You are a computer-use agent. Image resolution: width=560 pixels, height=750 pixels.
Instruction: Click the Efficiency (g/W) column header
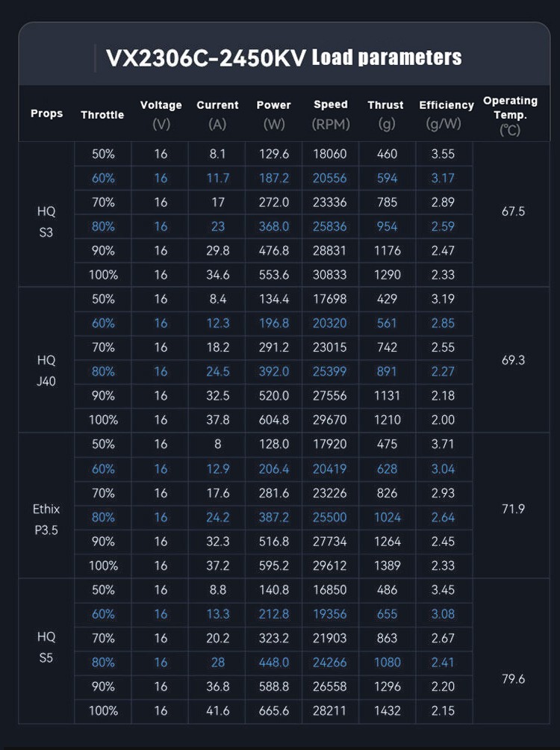pos(446,114)
